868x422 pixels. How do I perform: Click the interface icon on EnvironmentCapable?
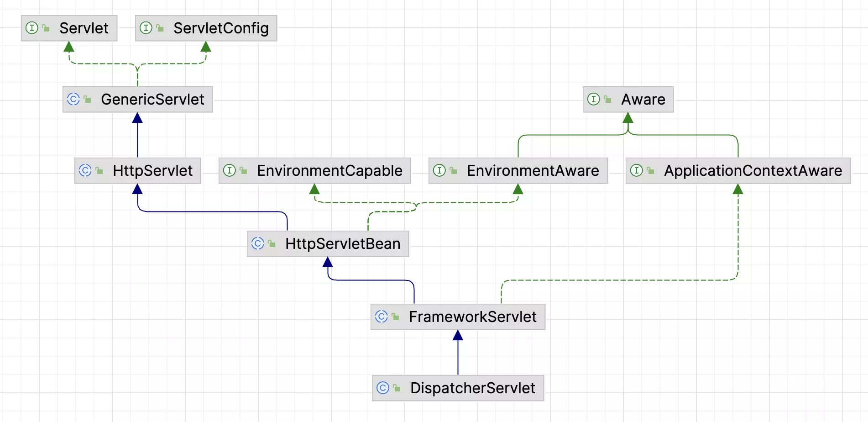coord(230,170)
